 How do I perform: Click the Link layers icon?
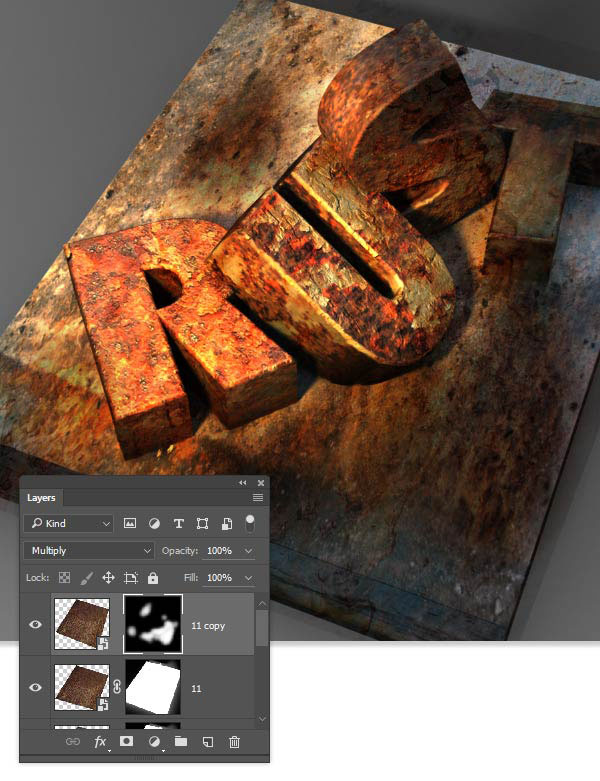pos(73,742)
